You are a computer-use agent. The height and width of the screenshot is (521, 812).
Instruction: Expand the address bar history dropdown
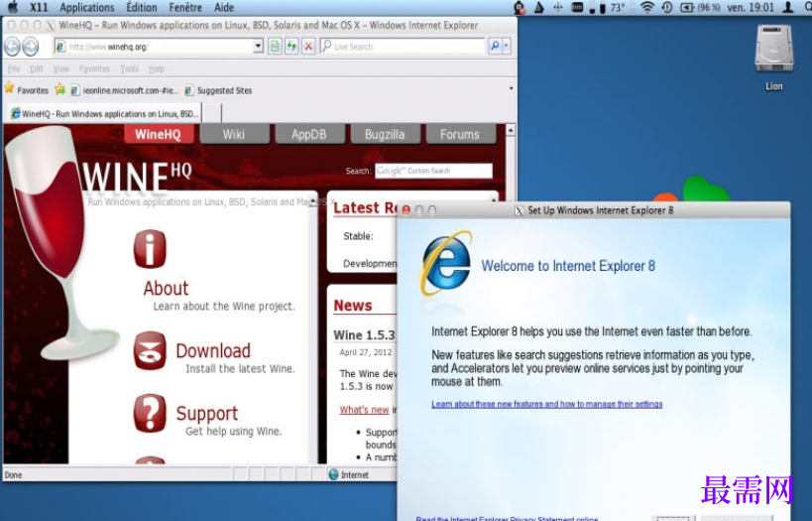(258, 46)
